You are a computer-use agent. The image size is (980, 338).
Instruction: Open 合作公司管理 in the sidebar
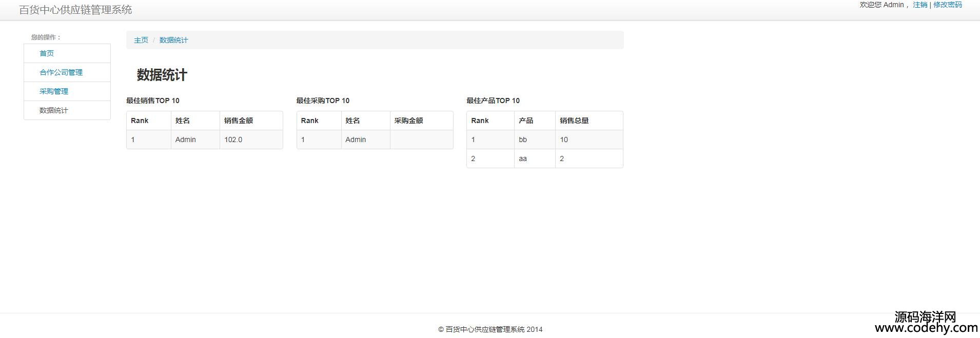coord(61,72)
